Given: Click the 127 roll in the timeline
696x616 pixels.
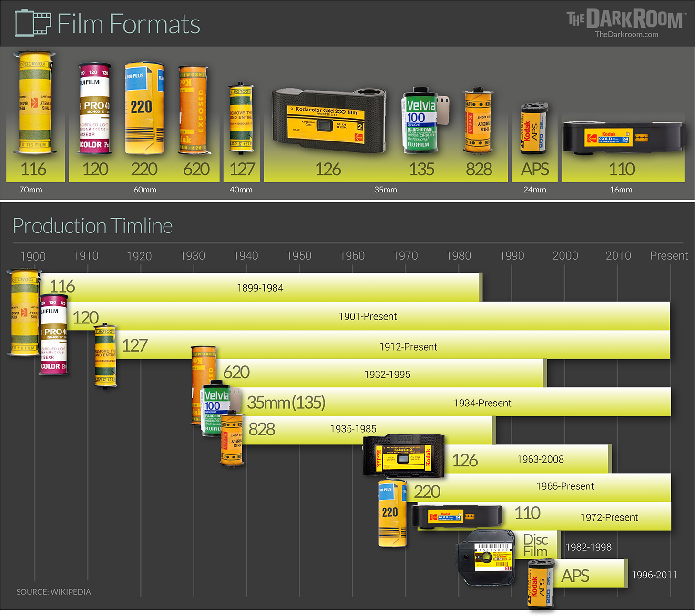Looking at the screenshot, I should click(x=105, y=356).
